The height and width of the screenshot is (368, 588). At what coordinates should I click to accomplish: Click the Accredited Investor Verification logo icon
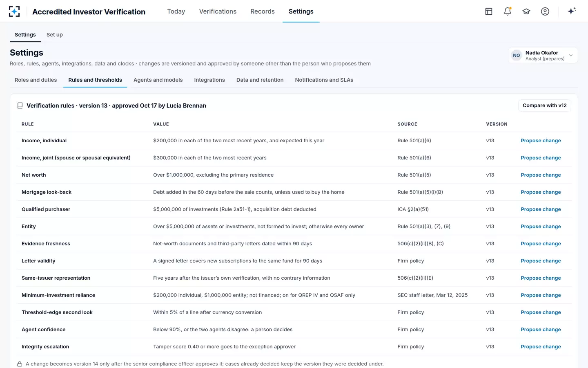(14, 11)
